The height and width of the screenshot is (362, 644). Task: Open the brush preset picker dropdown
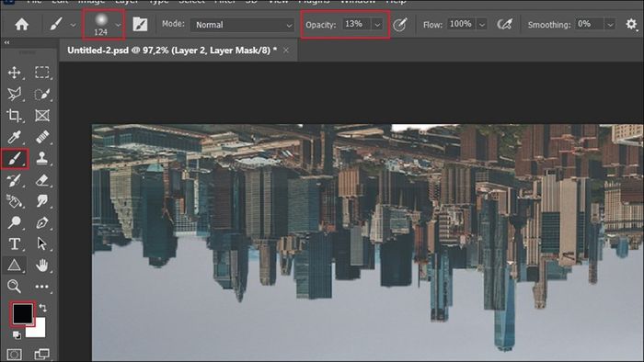pos(118,25)
